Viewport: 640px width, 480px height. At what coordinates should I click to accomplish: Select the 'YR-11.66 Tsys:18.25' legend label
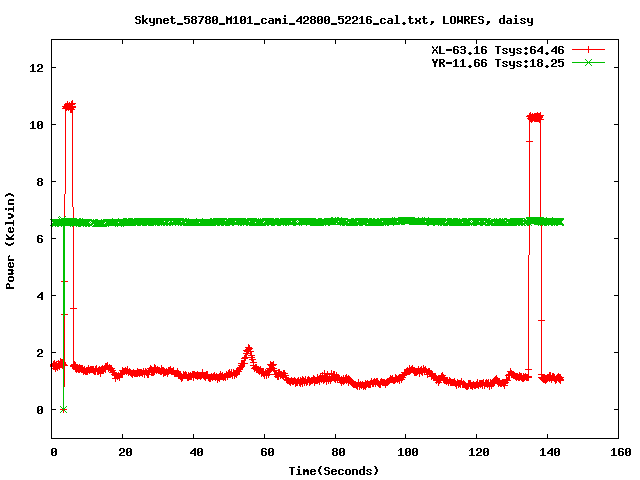click(498, 63)
